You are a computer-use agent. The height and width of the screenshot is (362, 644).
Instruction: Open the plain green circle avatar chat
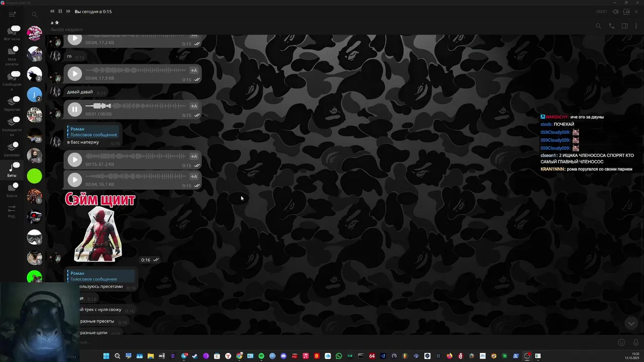click(x=34, y=176)
